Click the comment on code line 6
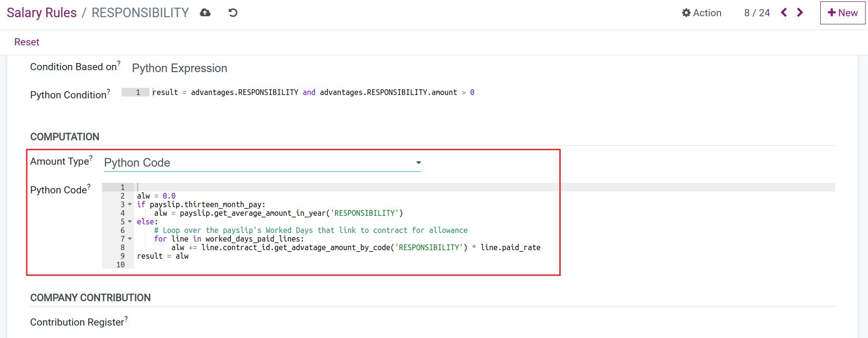 point(311,231)
